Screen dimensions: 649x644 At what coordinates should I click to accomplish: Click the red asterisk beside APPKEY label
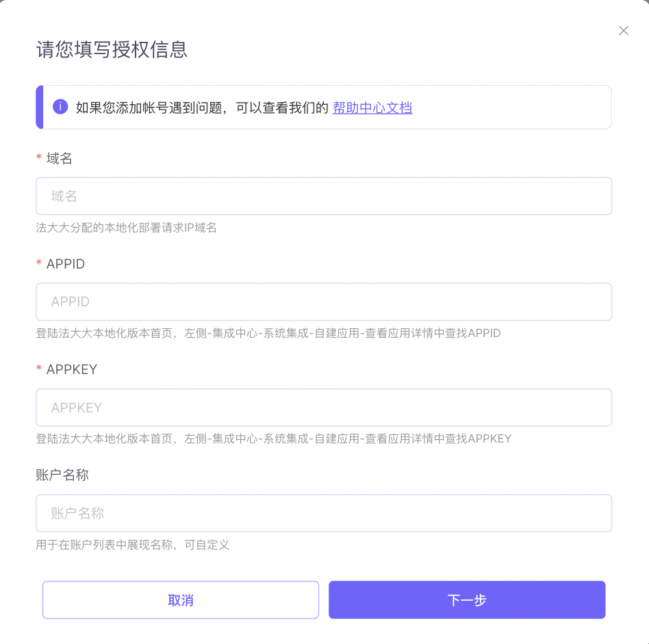pyautogui.click(x=39, y=368)
